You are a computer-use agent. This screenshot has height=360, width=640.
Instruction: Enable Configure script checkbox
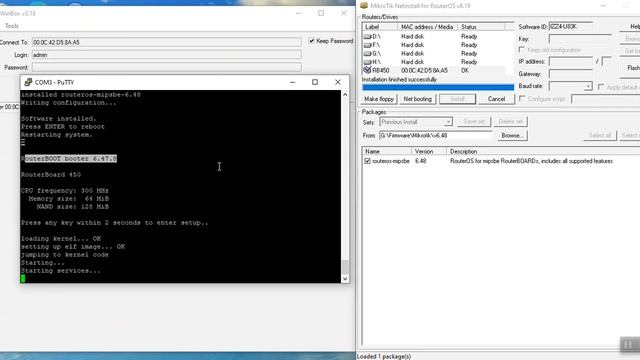pos(522,99)
